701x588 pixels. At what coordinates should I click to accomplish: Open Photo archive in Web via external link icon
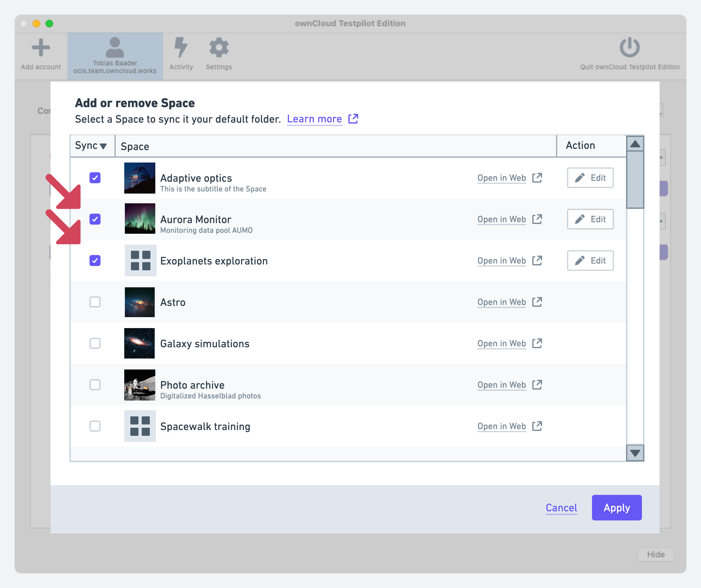(x=537, y=385)
